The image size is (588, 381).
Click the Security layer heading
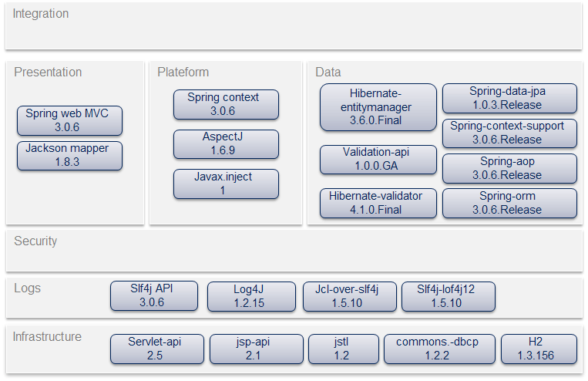[x=35, y=241]
